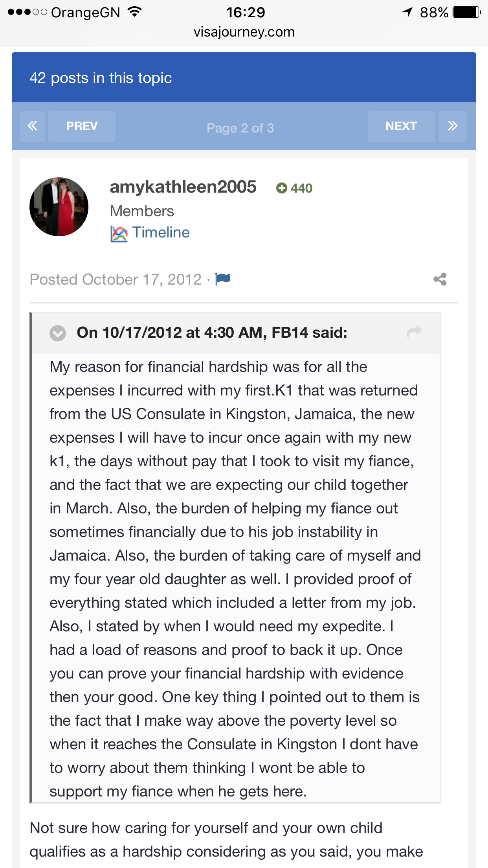Click the green reputation plus icon

[281, 188]
